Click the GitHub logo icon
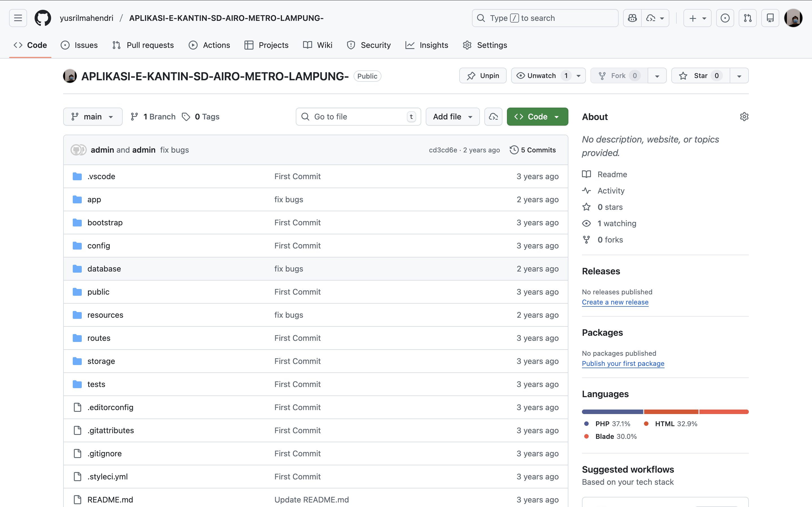 point(43,18)
